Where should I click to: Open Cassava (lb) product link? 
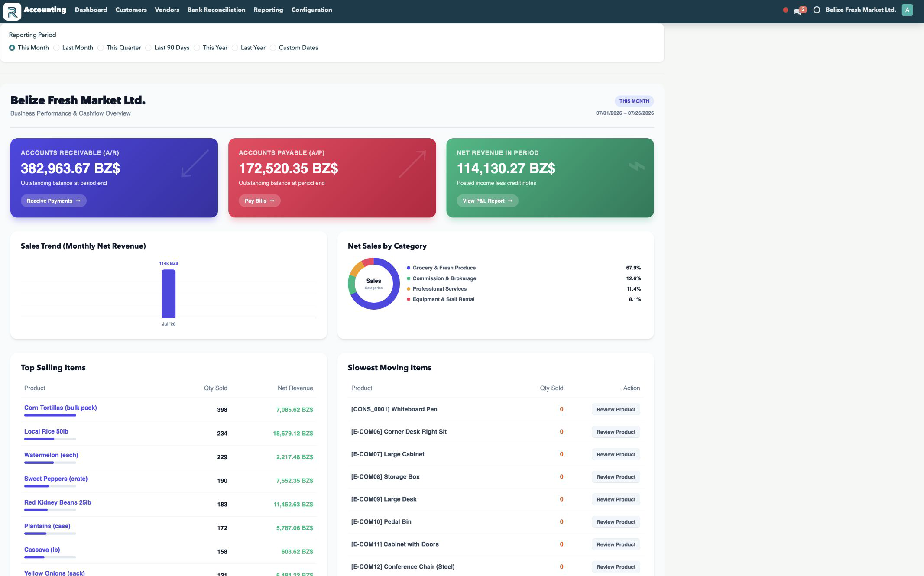(42, 550)
